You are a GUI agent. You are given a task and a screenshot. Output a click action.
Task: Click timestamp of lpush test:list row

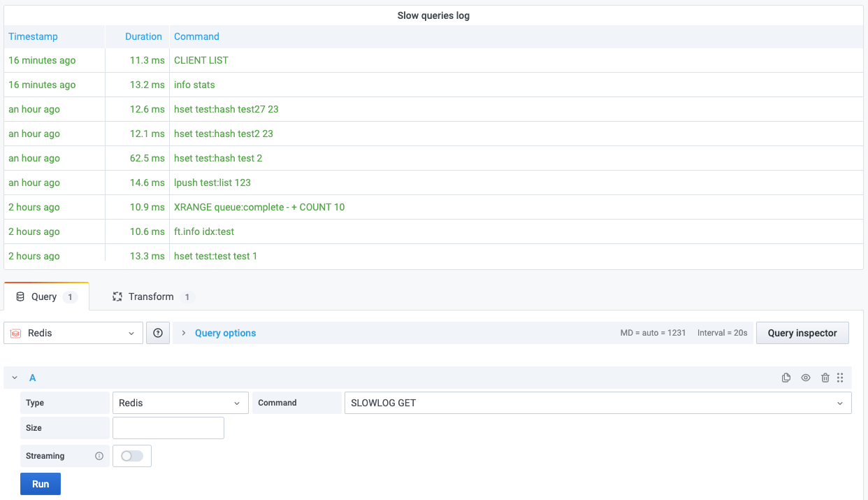pos(34,183)
